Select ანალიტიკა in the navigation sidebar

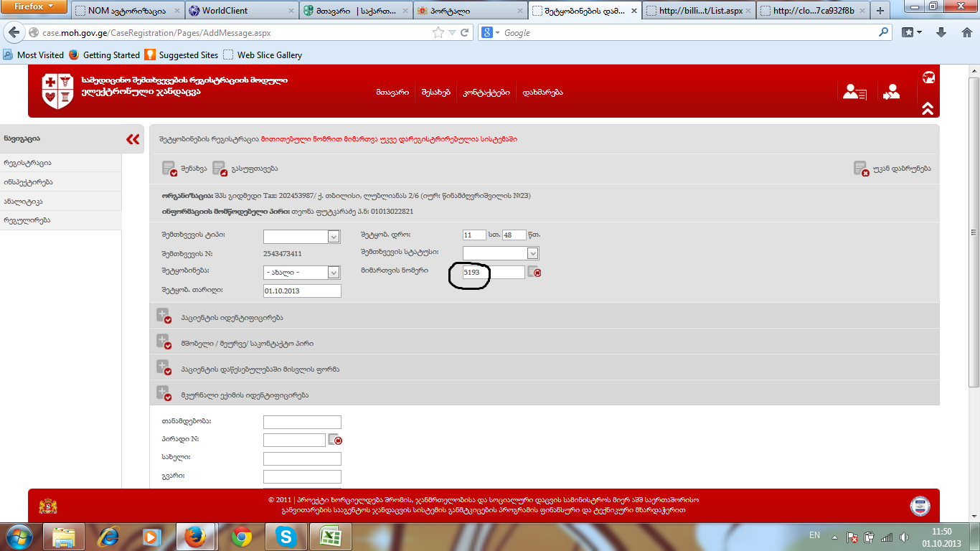point(24,202)
